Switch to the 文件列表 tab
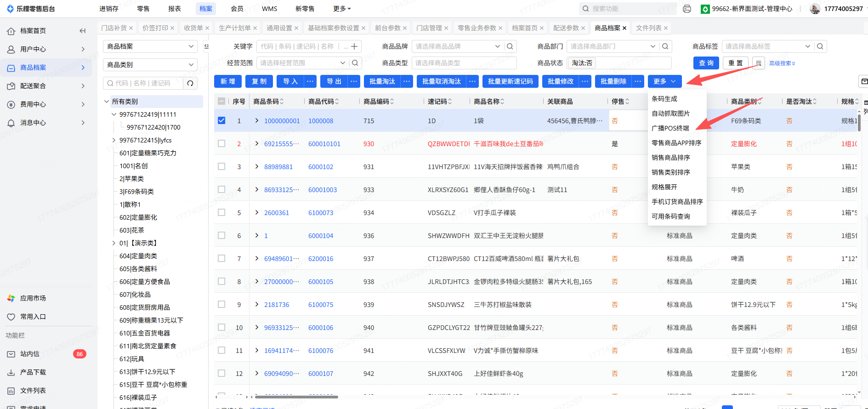 click(x=648, y=28)
